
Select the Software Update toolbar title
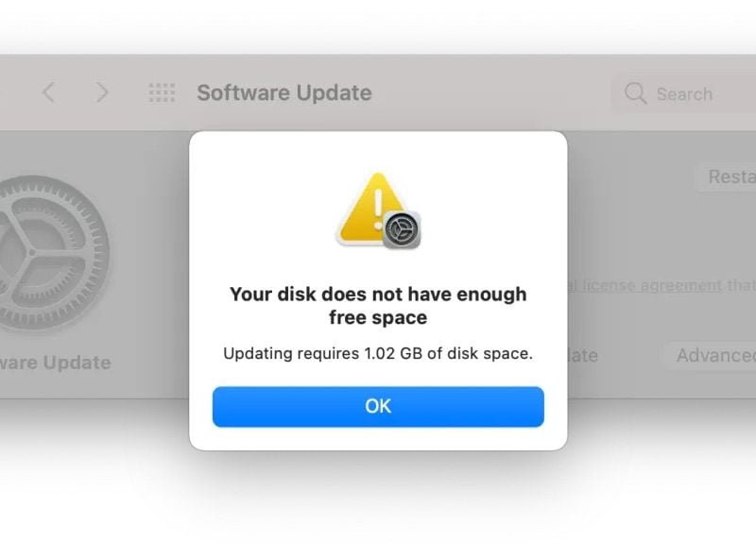tap(283, 93)
